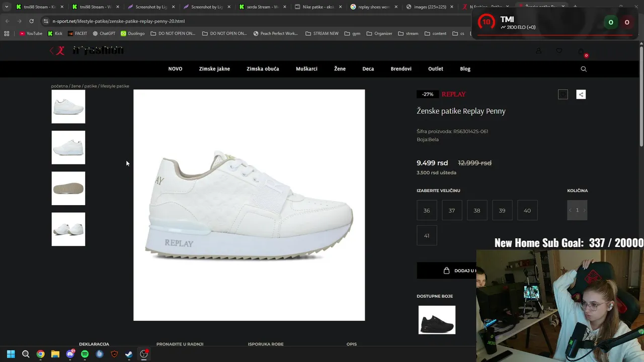Open Chrome from taskbar
Image resolution: width=644 pixels, height=362 pixels.
tap(40, 354)
